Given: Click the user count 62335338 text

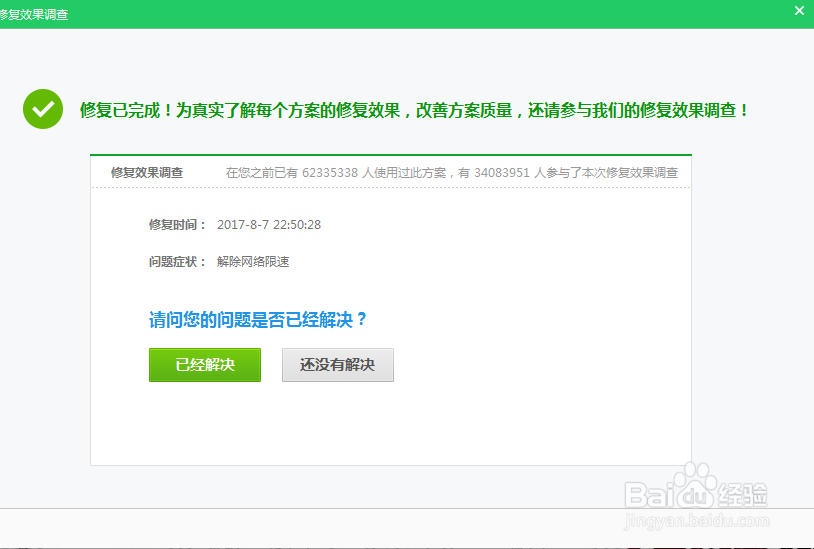Looking at the screenshot, I should click(330, 173).
